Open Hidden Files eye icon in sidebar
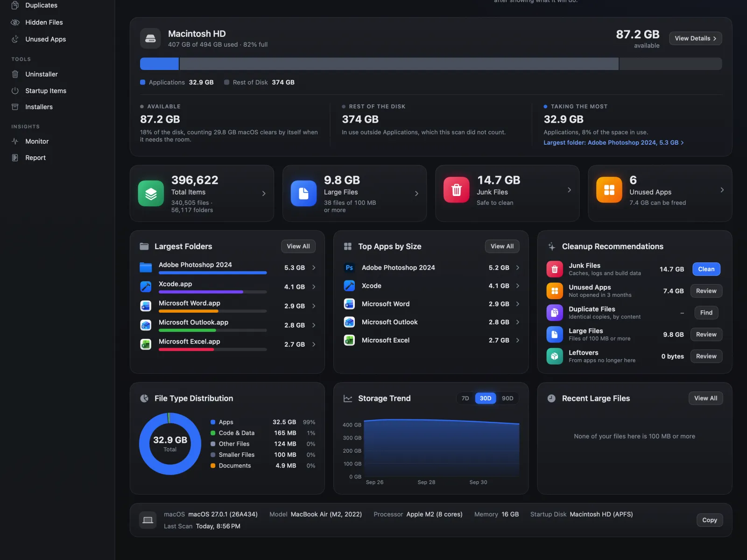The width and height of the screenshot is (747, 560). (x=15, y=22)
